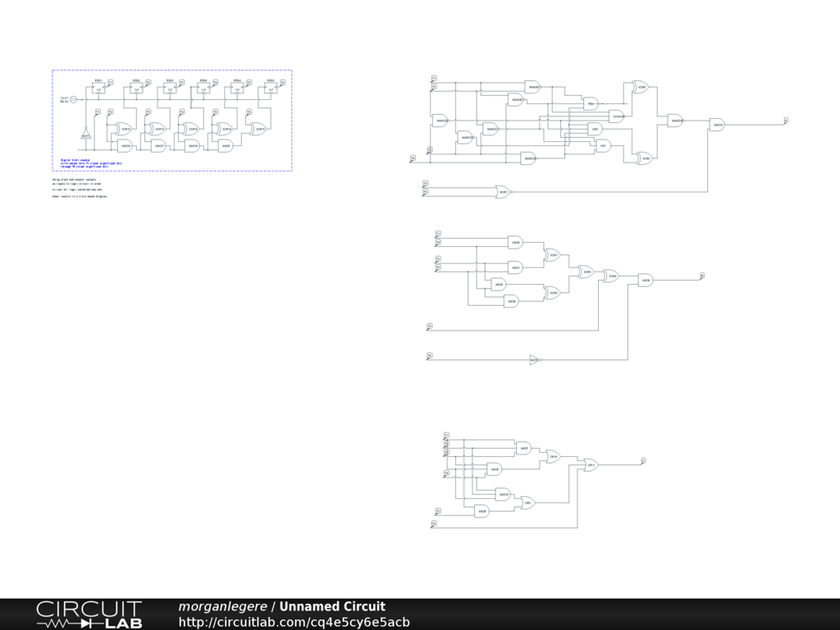Click the morganlegere author name
The width and height of the screenshot is (840, 630).
(x=222, y=607)
